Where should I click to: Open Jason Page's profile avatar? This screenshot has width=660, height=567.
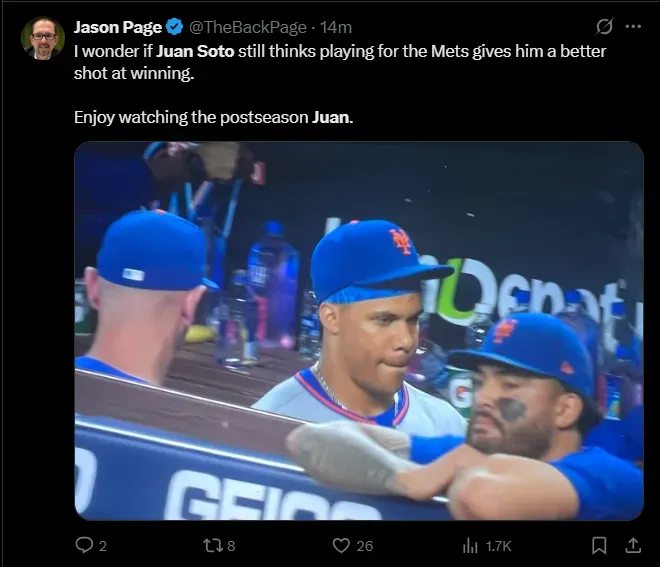tap(43, 38)
